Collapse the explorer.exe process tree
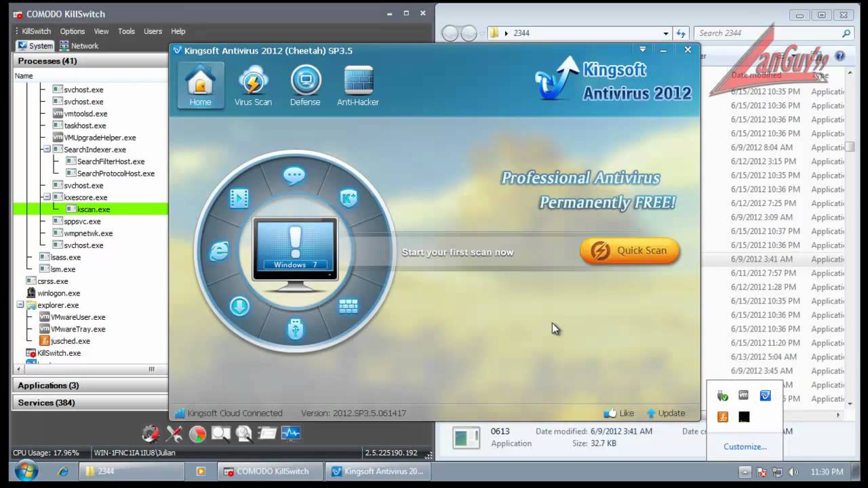868x488 pixels. [x=21, y=305]
